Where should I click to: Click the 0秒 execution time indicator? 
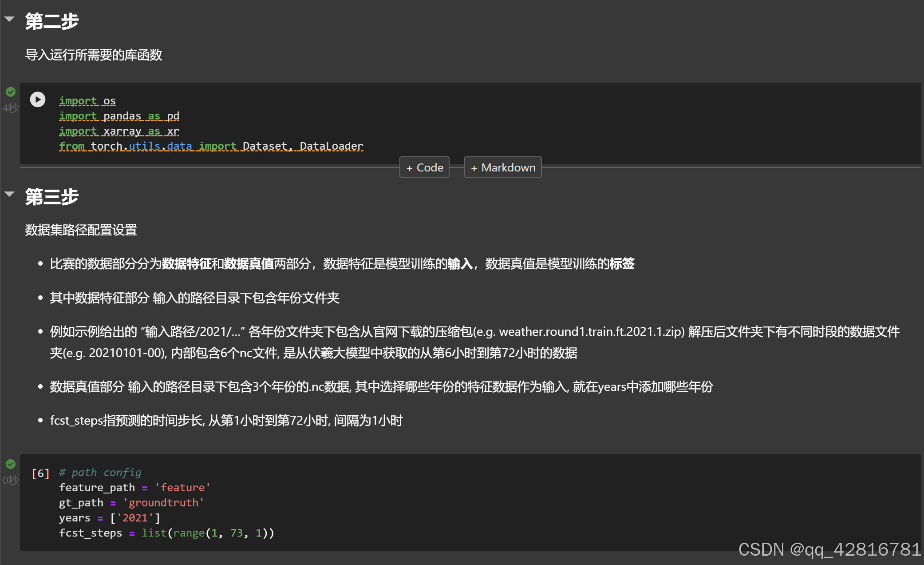click(10, 480)
